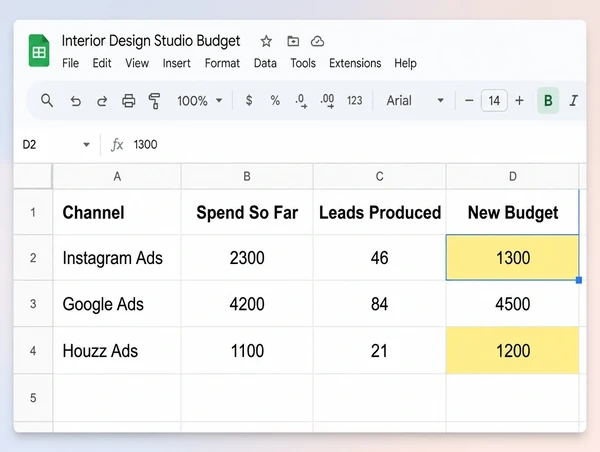Viewport: 600px width, 452px height.
Task: Open the Help menu
Action: coord(405,63)
